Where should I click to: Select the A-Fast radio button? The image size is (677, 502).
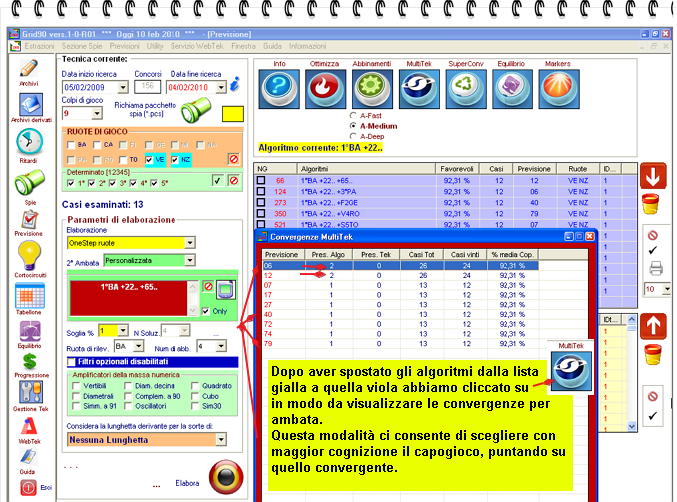[353, 116]
